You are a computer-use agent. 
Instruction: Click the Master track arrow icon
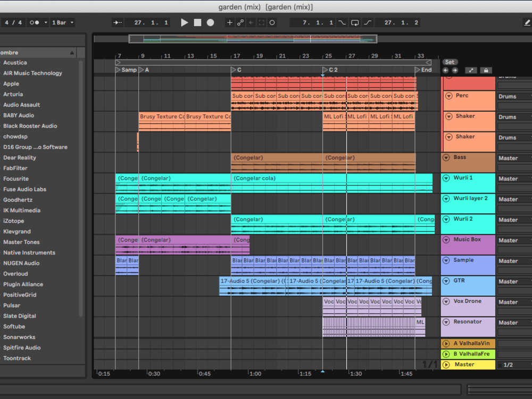(x=446, y=365)
